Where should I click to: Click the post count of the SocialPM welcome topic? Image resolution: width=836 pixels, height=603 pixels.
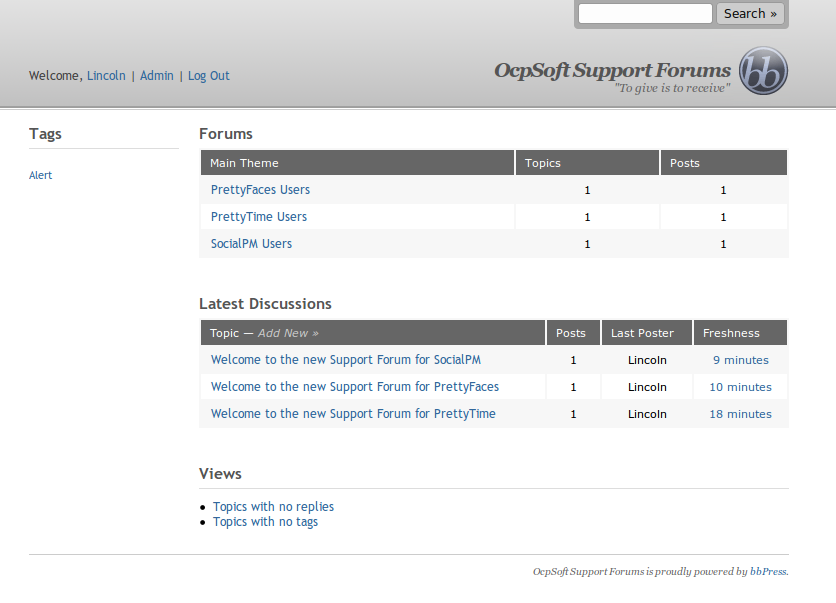pos(573,360)
